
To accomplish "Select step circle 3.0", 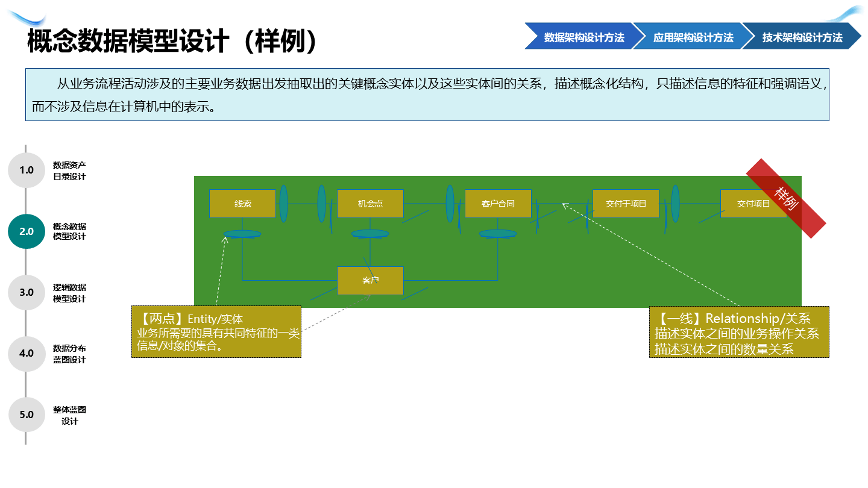I will pyautogui.click(x=27, y=292).
